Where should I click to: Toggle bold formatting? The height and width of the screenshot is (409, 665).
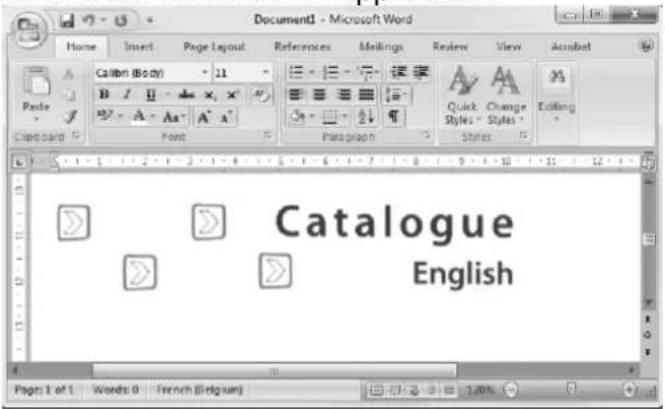click(x=104, y=95)
